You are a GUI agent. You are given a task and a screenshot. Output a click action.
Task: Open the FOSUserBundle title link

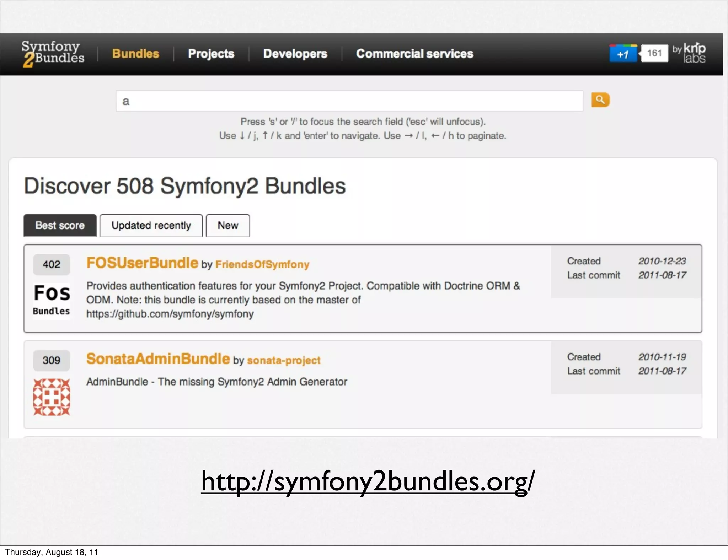click(142, 263)
